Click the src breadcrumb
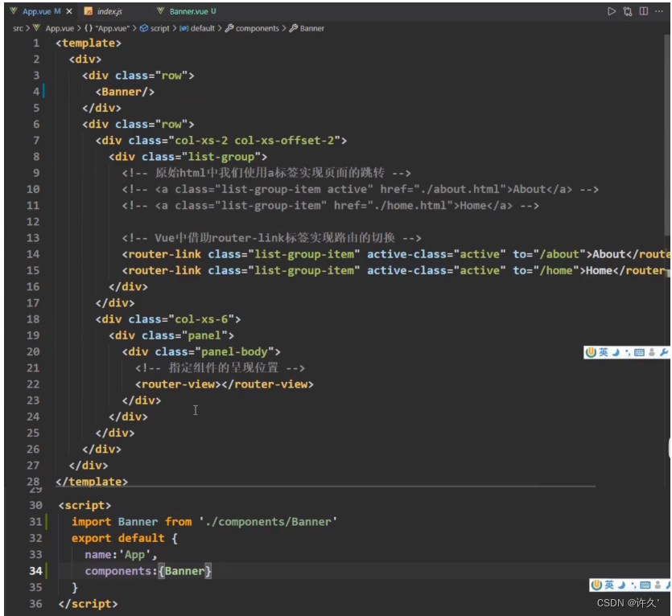The width and height of the screenshot is (672, 616). click(18, 28)
